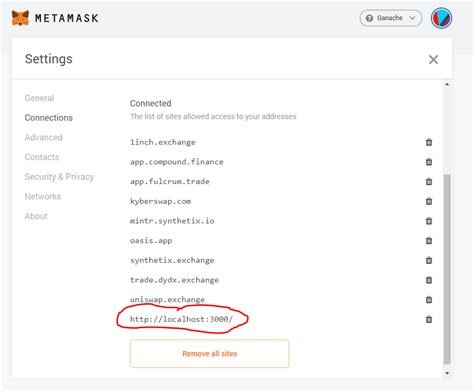The image size is (474, 392).
Task: Click the vertical scrollbar thumb
Action: pyautogui.click(x=447, y=269)
